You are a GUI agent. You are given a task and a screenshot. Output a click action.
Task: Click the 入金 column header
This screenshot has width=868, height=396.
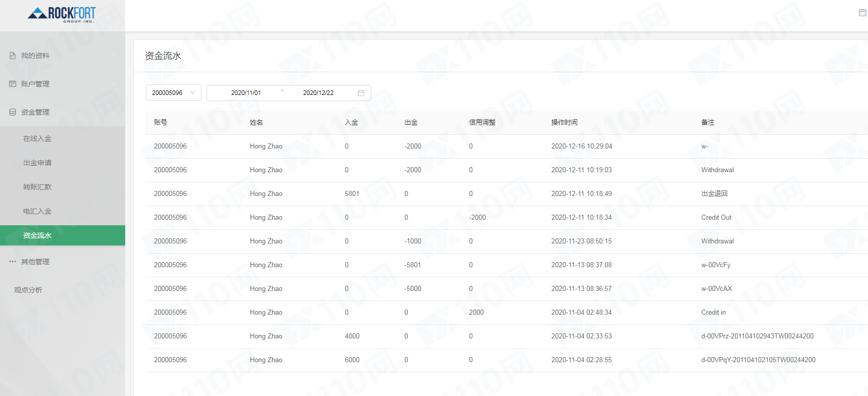tap(351, 122)
